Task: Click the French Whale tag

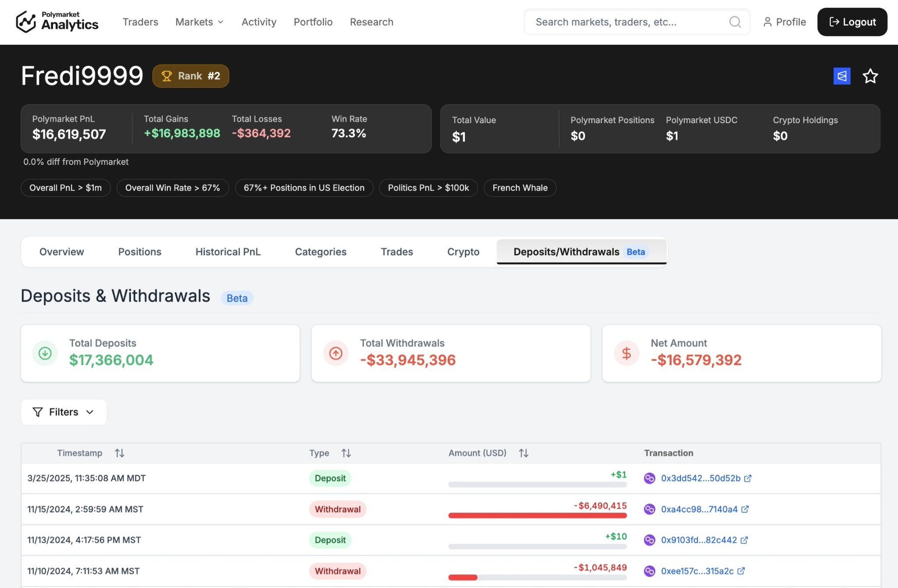Action: click(520, 188)
